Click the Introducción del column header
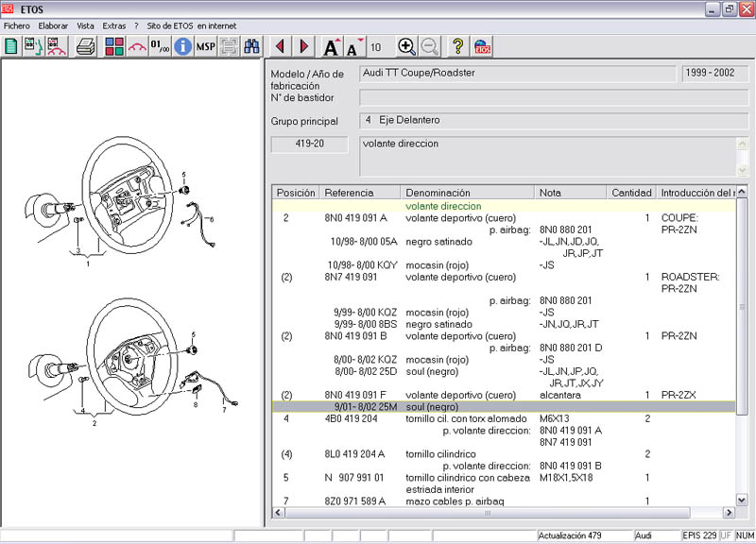Viewport: 756px width, 544px height. coord(696,193)
